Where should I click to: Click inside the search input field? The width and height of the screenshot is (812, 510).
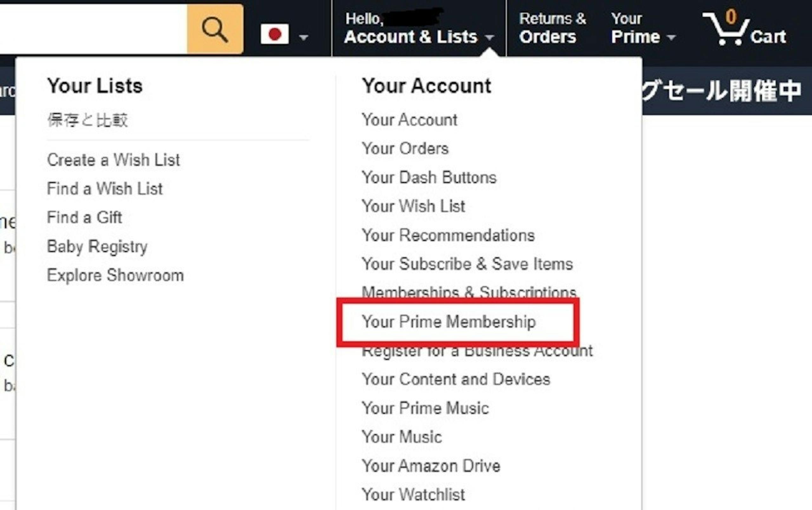click(x=93, y=29)
